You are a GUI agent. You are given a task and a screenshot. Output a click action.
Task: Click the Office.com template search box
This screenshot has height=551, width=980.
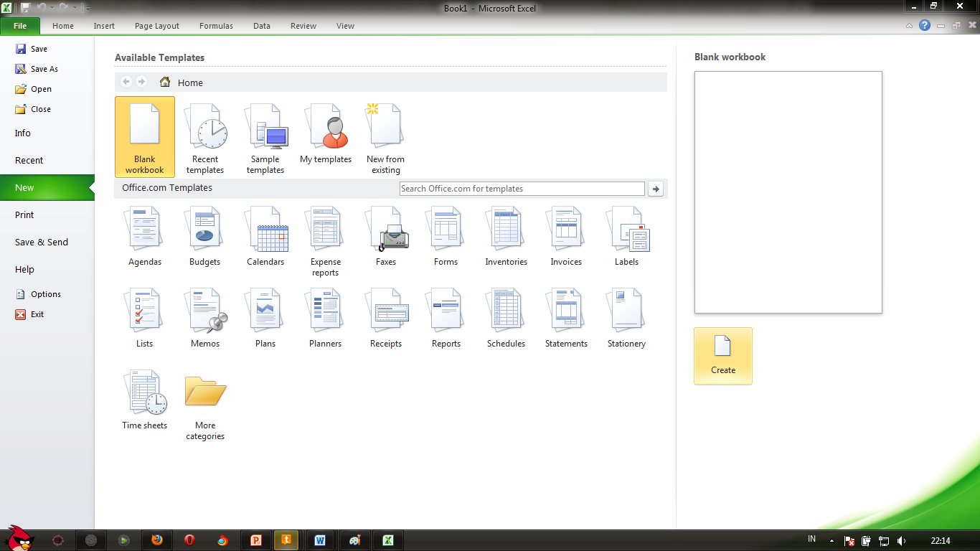click(522, 188)
